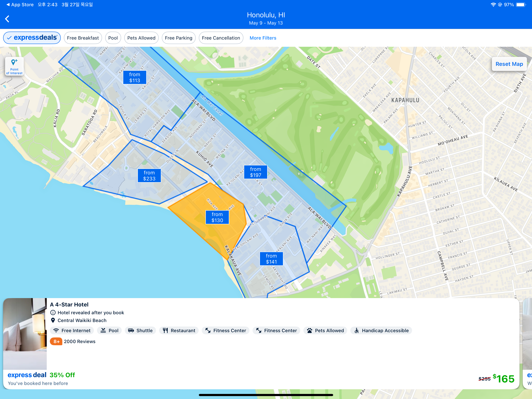Tap the Ala Wai Canal label on map

(x=212, y=105)
